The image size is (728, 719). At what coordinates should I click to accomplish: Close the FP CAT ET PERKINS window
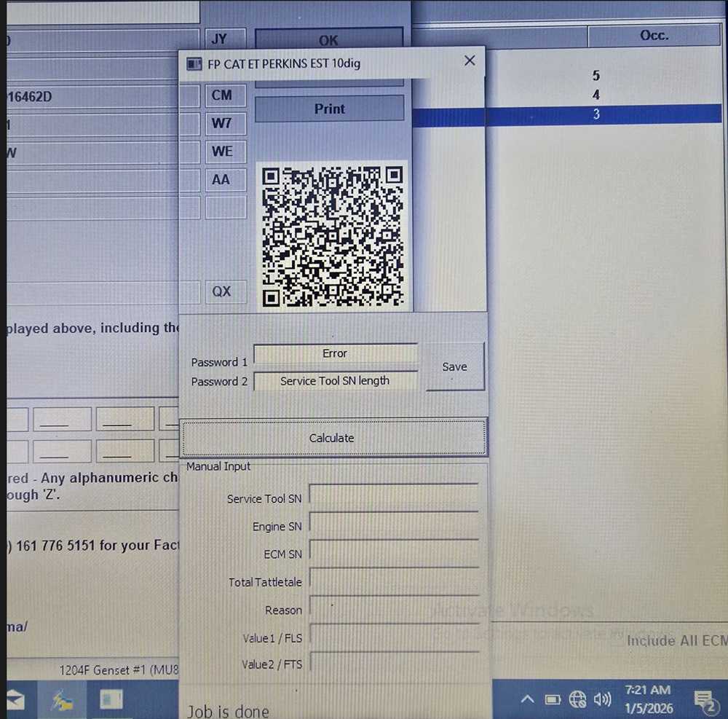point(470,61)
